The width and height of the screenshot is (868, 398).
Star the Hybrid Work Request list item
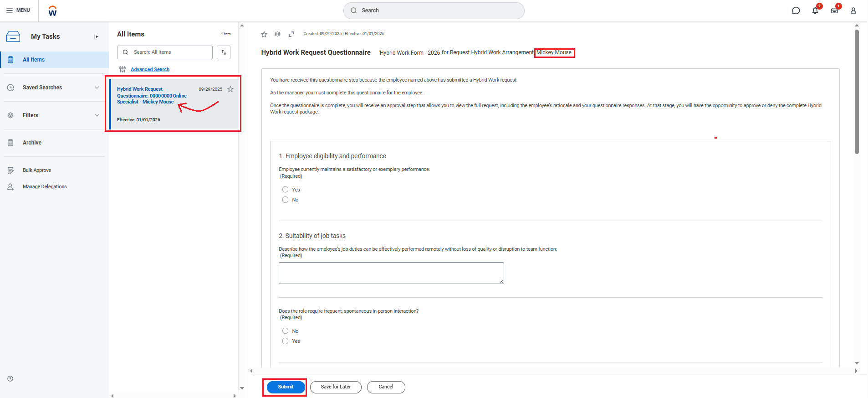(230, 89)
